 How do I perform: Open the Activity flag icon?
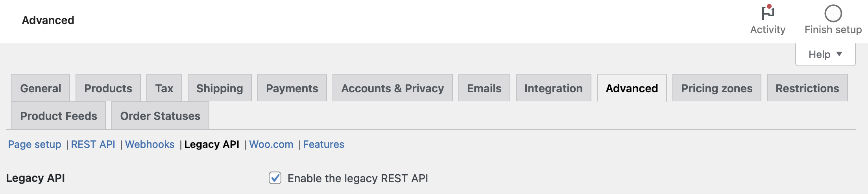coord(768,13)
